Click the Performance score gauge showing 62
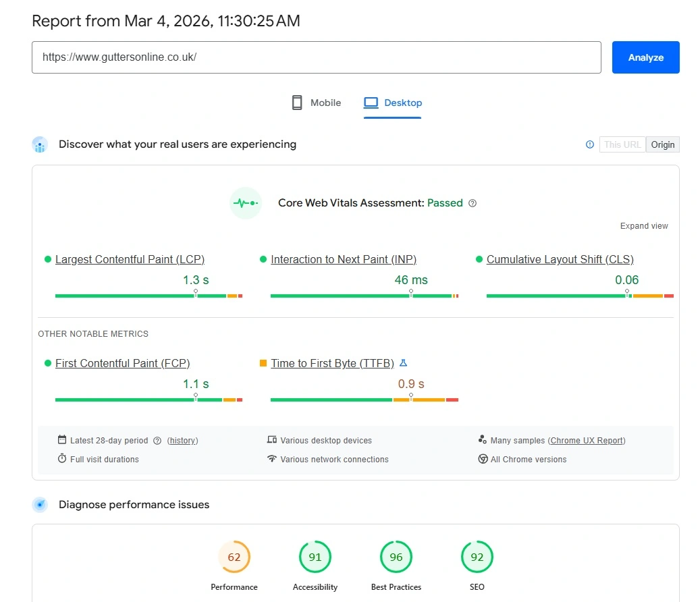700x602 pixels. coord(234,557)
